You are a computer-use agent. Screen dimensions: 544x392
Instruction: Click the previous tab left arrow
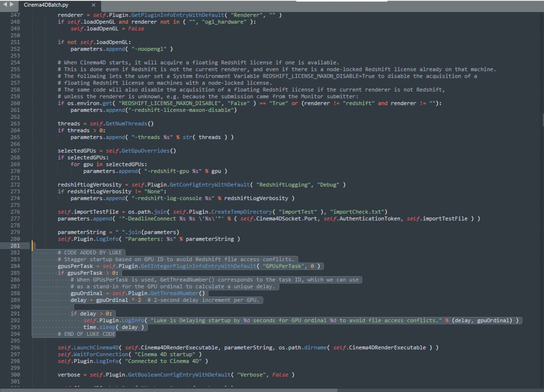5,5
